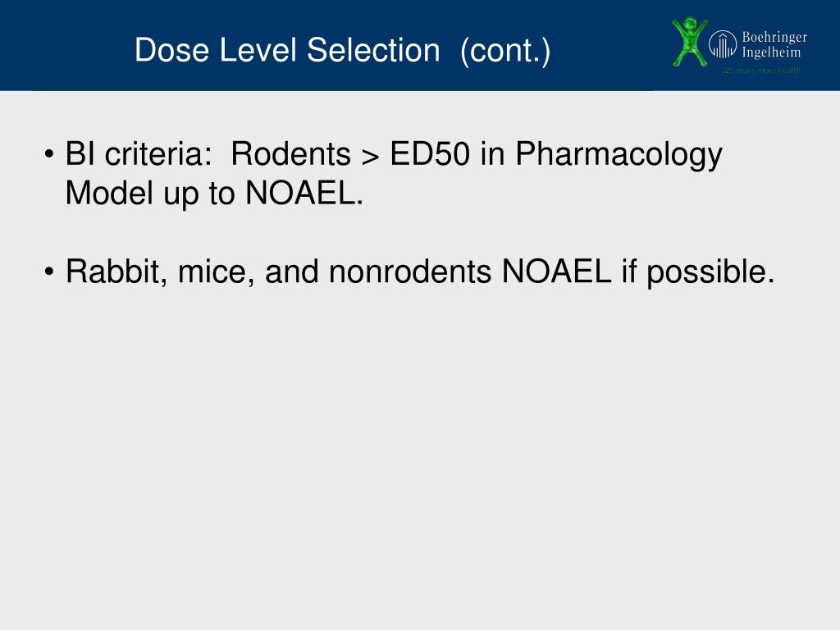Click the "Model up to" text
The image size is (840, 630).
click(x=150, y=194)
